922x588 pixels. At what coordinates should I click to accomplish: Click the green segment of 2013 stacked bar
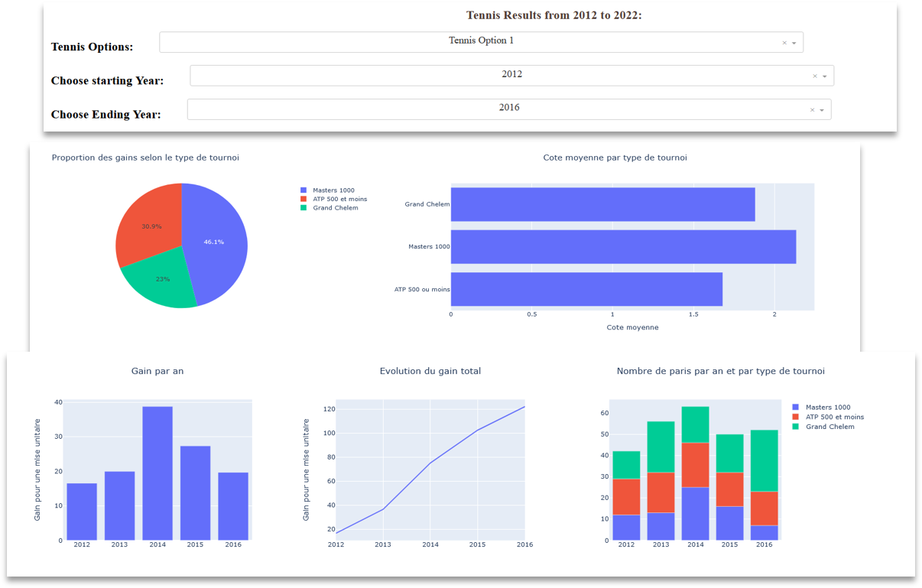pos(661,447)
